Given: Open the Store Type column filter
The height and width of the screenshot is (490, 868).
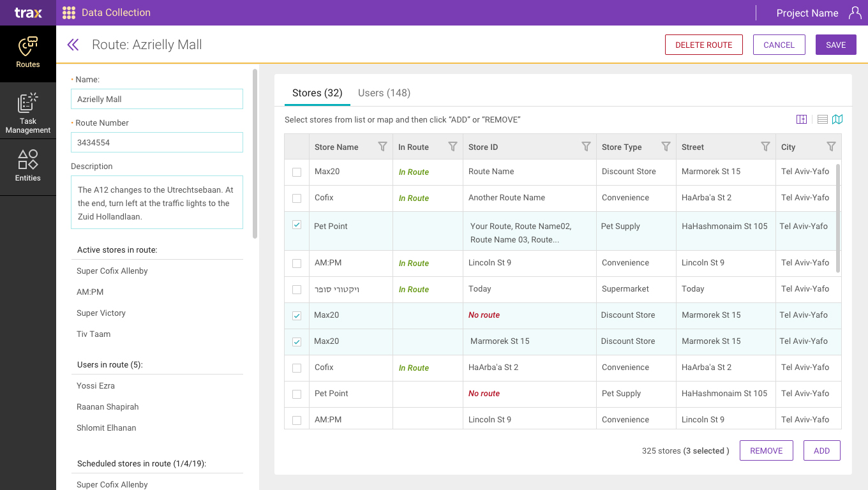Looking at the screenshot, I should (666, 147).
